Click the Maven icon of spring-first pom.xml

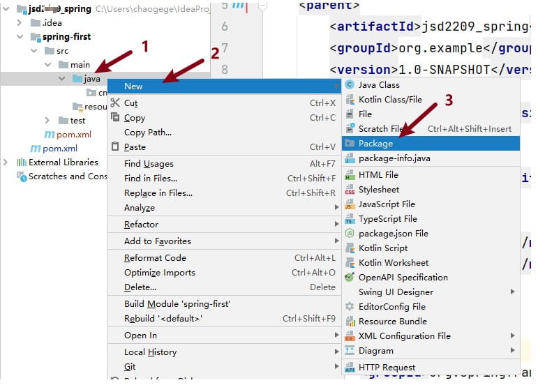[x=50, y=135]
